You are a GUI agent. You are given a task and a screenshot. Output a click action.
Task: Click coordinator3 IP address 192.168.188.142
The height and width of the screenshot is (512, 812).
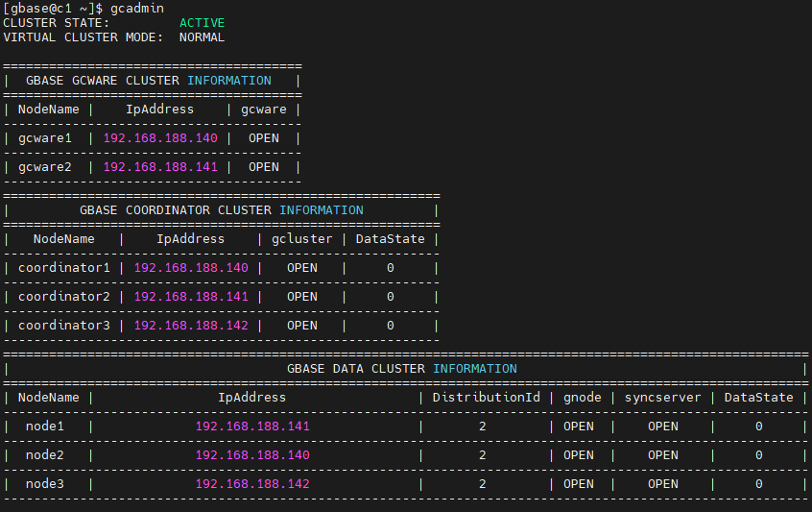[x=191, y=326]
